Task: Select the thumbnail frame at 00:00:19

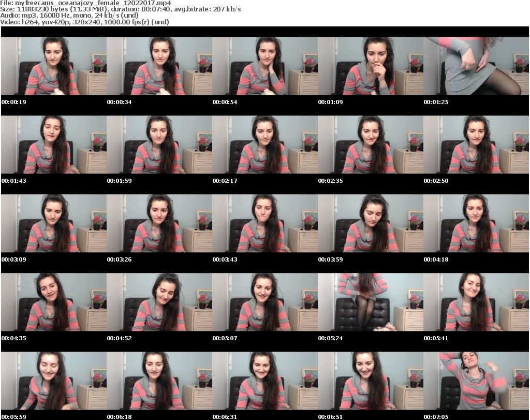Action: tap(54, 66)
